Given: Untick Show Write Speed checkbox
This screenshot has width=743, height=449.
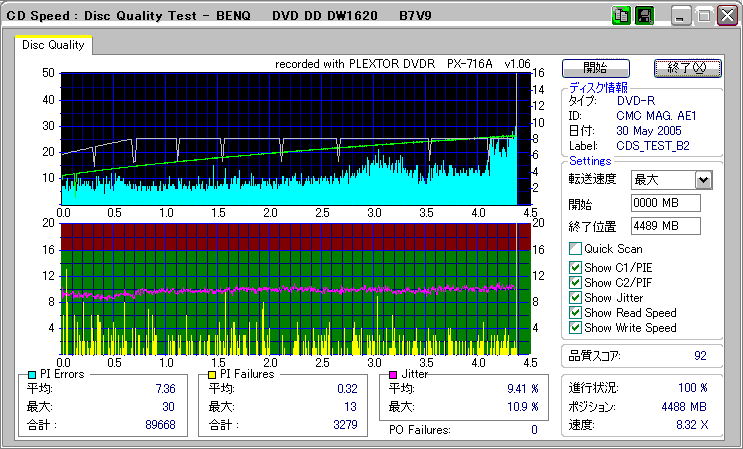Looking at the screenshot, I should coord(575,328).
